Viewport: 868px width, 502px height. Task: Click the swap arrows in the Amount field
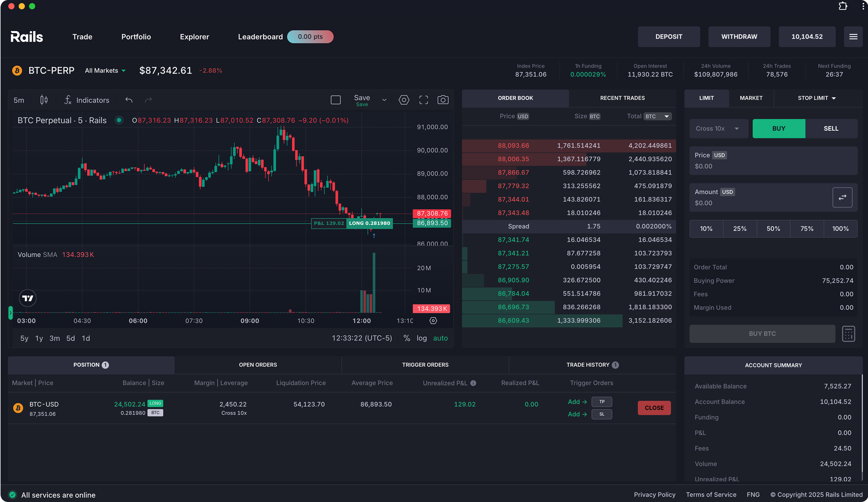(843, 197)
